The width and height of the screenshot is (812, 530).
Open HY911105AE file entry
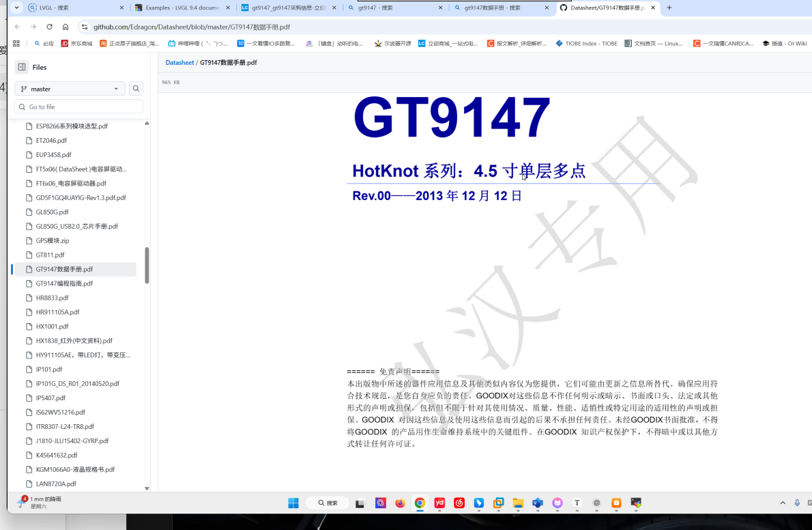[83, 355]
